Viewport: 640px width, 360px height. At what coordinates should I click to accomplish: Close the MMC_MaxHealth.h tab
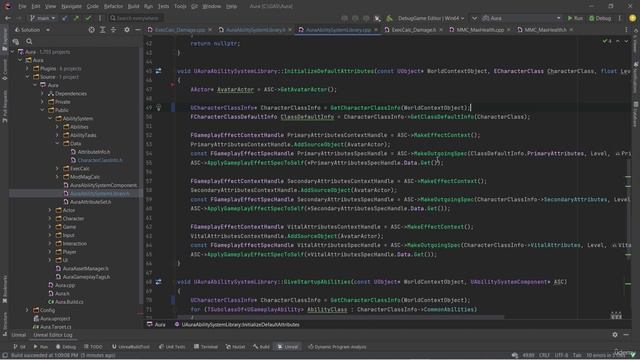[x=571, y=30]
